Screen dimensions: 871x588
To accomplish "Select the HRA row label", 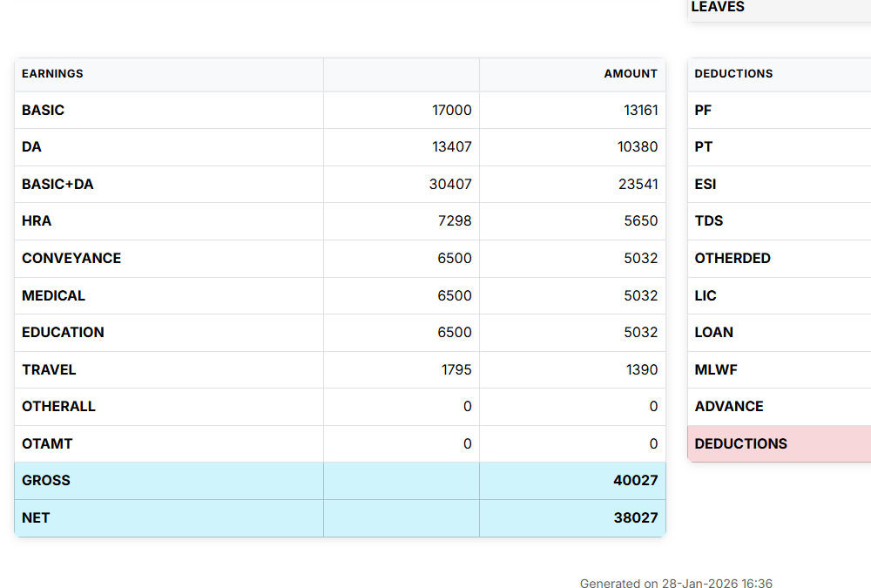I will pos(37,221).
